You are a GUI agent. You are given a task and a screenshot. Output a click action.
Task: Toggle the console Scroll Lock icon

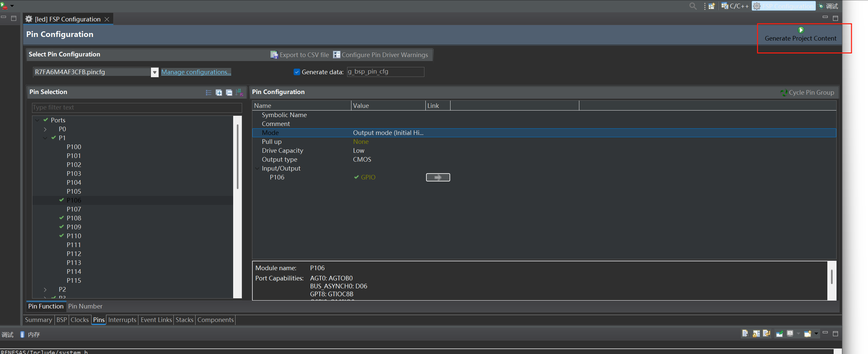click(x=756, y=334)
